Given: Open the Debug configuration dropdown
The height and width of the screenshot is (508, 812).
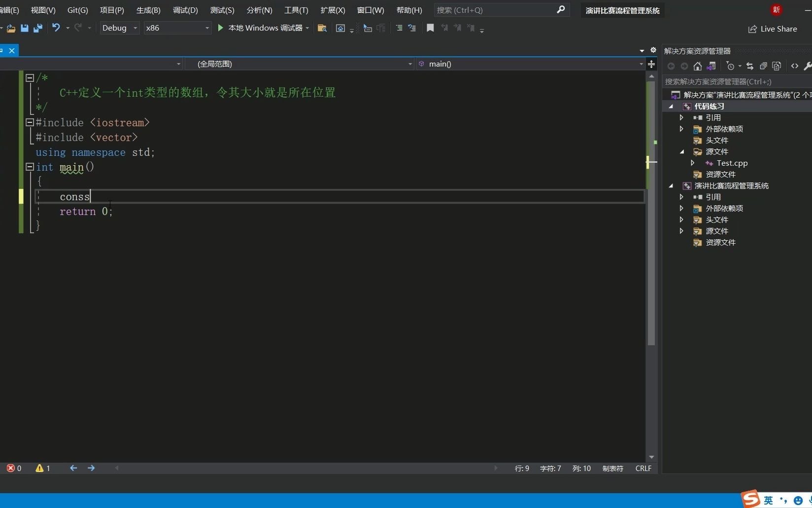Looking at the screenshot, I should (x=135, y=28).
